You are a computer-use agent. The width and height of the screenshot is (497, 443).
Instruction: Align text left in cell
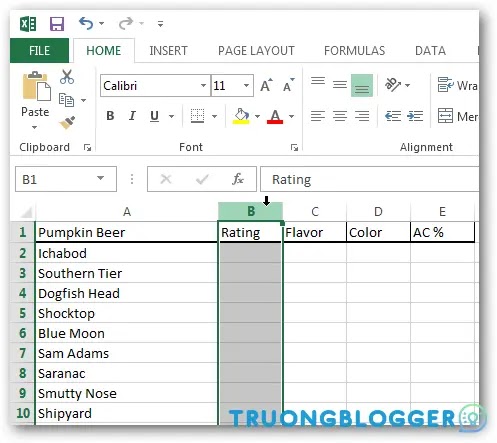coord(318,116)
